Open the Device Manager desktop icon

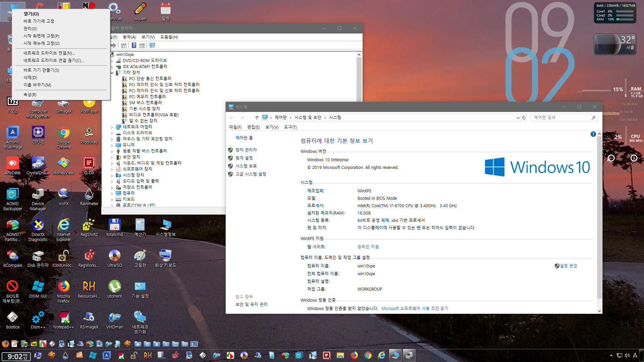38,199
